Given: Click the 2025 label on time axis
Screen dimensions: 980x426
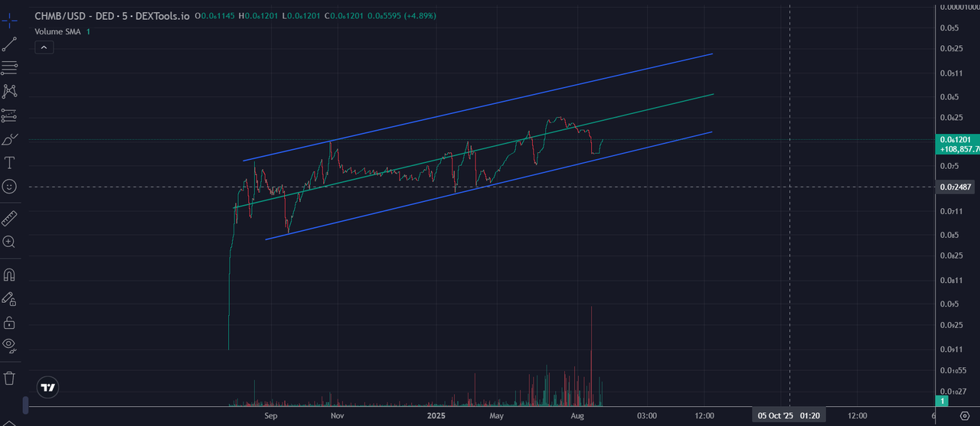Looking at the screenshot, I should click(x=436, y=415).
